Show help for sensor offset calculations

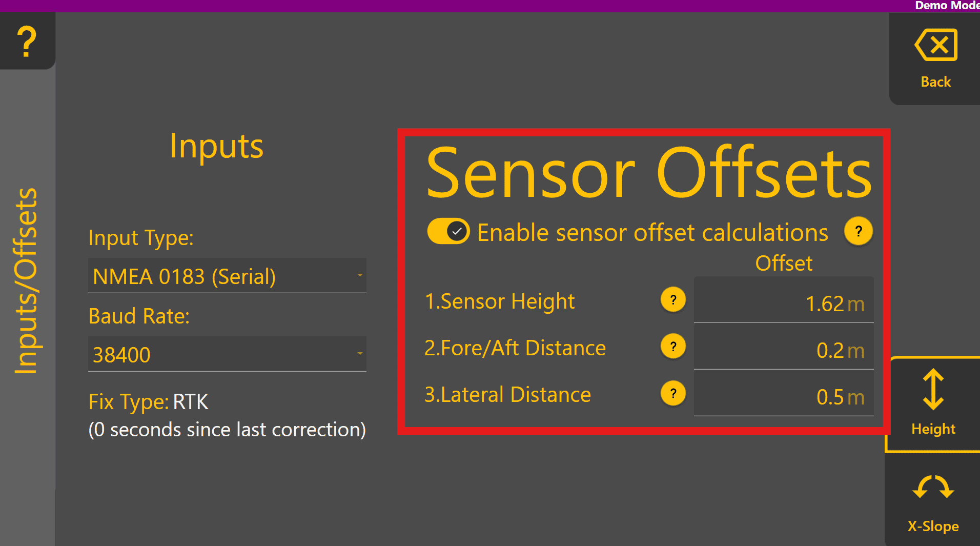pyautogui.click(x=858, y=232)
